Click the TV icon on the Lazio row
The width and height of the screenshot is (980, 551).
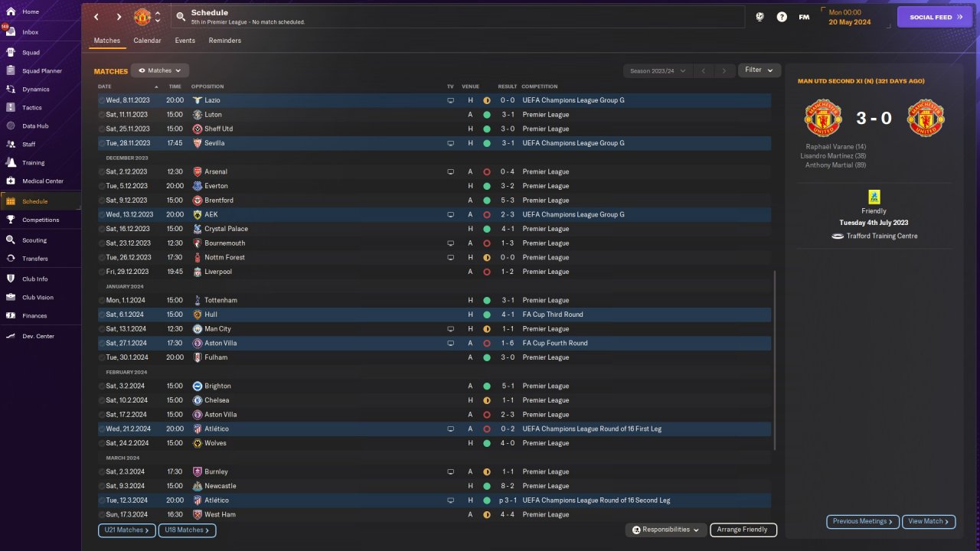450,100
